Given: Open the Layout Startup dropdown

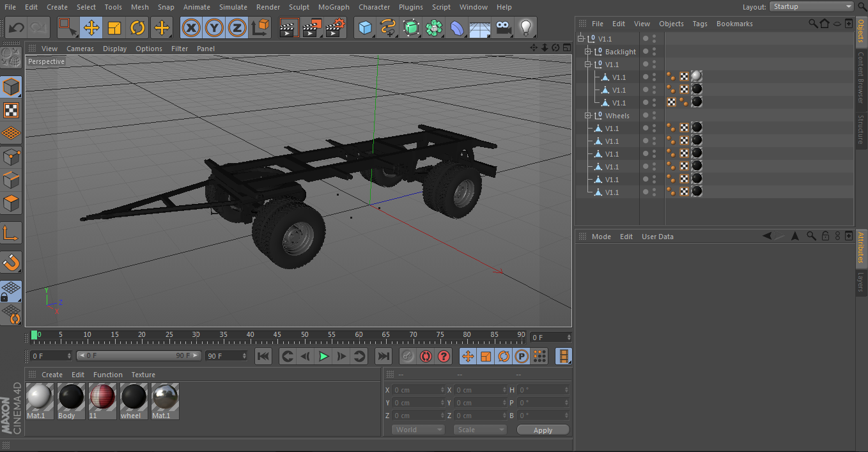Looking at the screenshot, I should coord(812,6).
